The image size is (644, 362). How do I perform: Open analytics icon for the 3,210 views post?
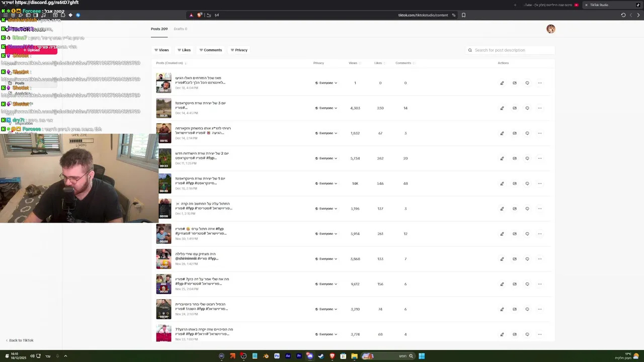coord(514,309)
